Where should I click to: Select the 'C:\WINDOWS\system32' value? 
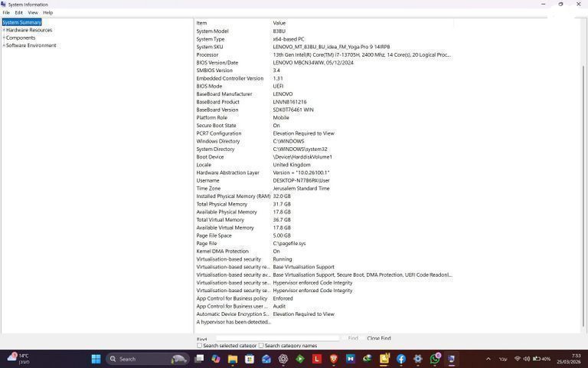pyautogui.click(x=300, y=149)
